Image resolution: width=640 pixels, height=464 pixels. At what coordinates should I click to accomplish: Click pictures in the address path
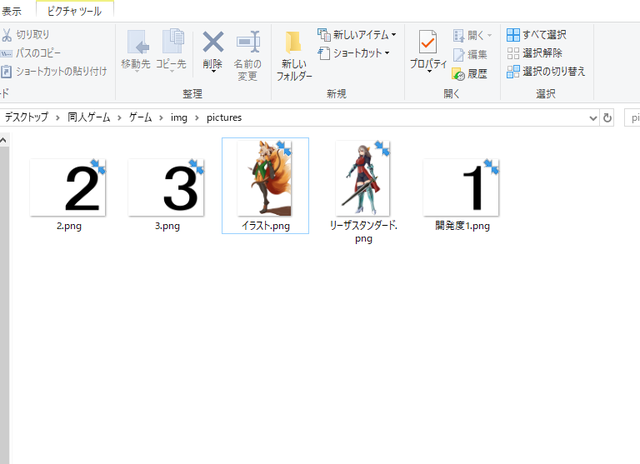[224, 118]
